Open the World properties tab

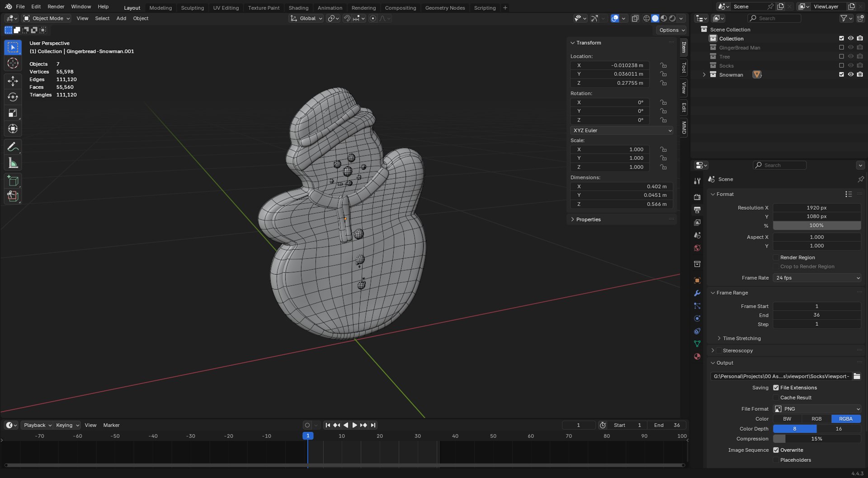697,248
